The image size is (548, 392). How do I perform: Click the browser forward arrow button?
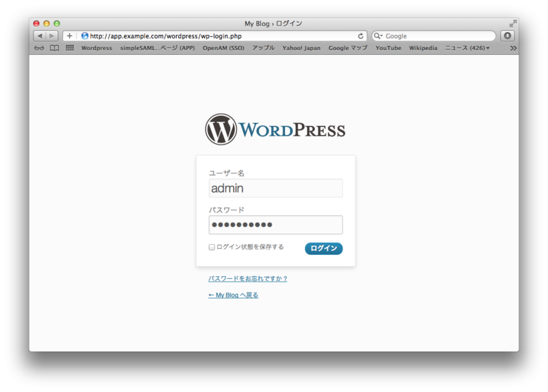pyautogui.click(x=52, y=36)
